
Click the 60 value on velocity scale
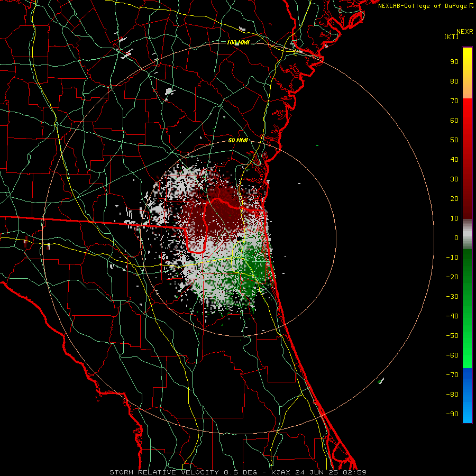[454, 120]
